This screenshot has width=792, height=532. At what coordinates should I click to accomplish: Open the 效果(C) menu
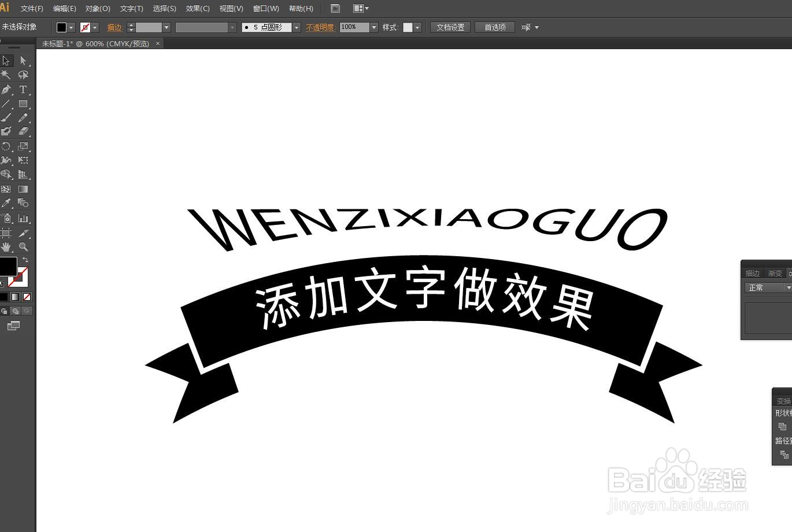(x=198, y=9)
